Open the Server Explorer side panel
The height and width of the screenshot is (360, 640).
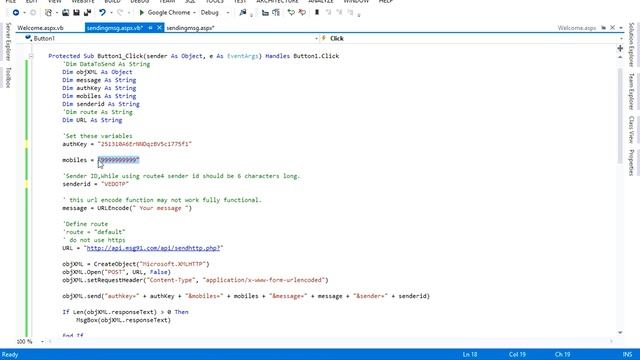pyautogui.click(x=8, y=42)
